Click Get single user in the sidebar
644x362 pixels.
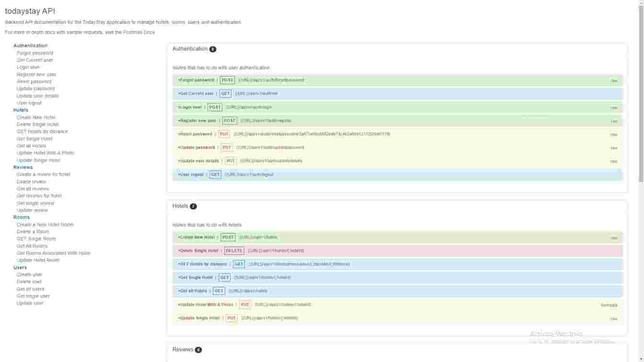click(x=33, y=296)
